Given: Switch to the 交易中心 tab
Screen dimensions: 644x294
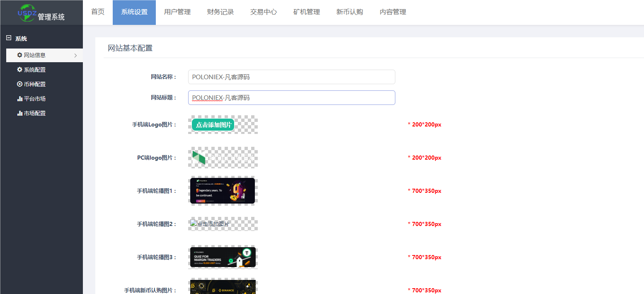Looking at the screenshot, I should coord(263,12).
